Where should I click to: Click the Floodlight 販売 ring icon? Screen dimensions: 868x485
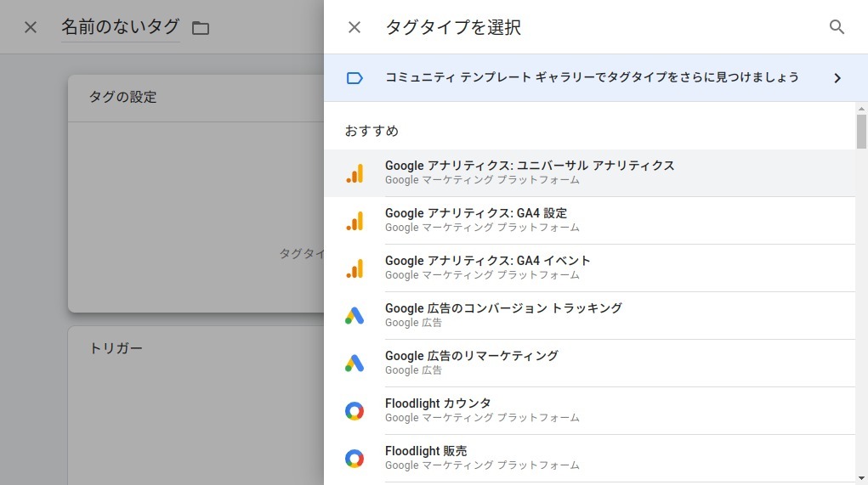[355, 459]
